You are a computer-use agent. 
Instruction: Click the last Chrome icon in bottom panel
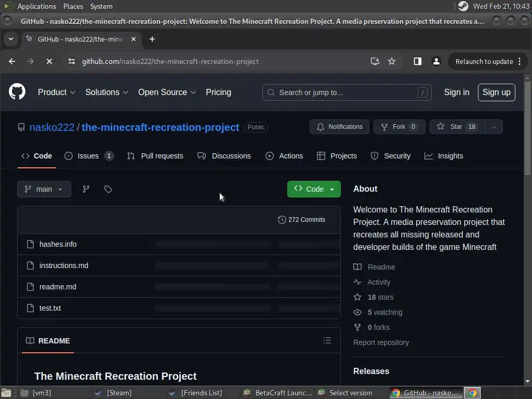click(x=472, y=393)
